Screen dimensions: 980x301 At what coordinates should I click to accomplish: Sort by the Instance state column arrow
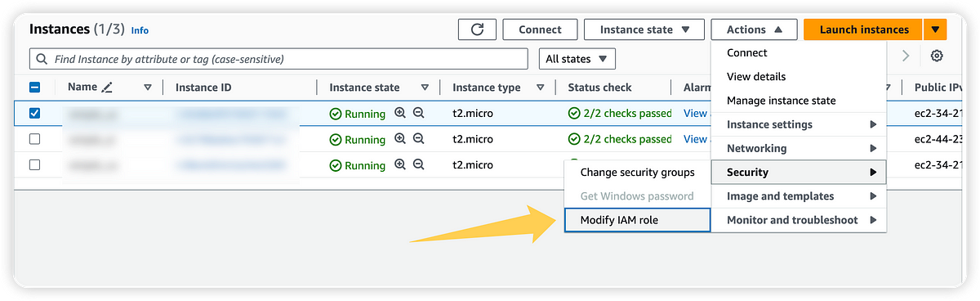click(425, 88)
